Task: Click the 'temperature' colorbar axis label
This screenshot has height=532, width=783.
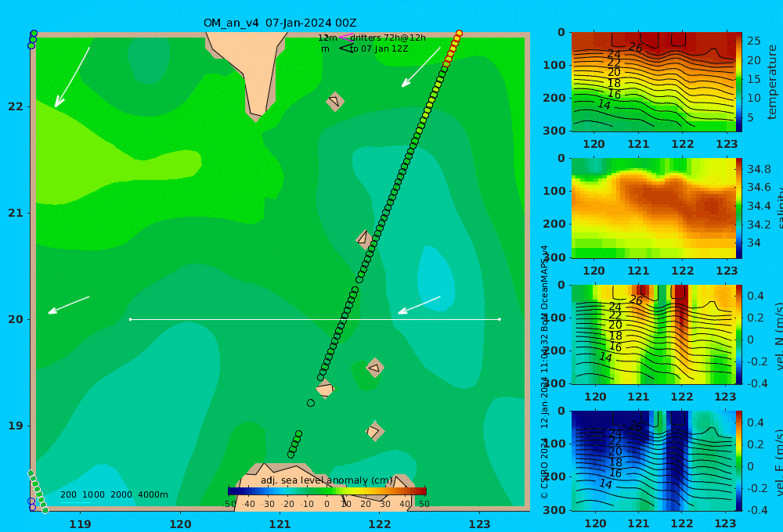Action: (772, 82)
